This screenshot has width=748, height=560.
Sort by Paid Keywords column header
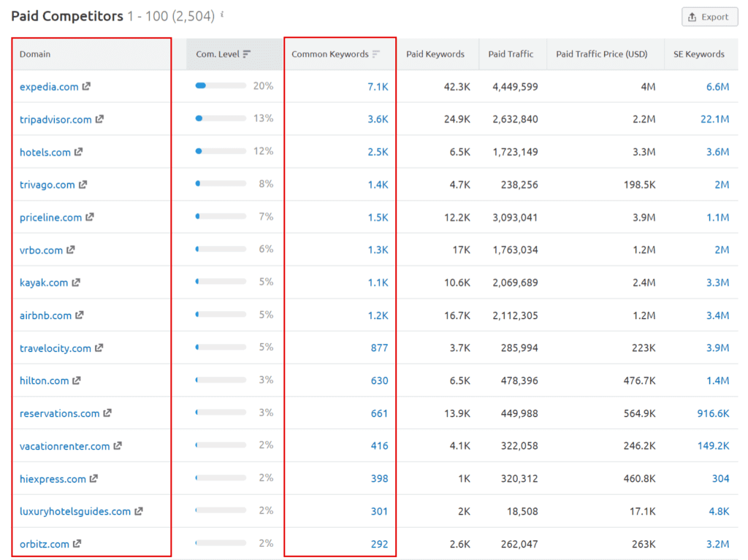[x=435, y=54]
